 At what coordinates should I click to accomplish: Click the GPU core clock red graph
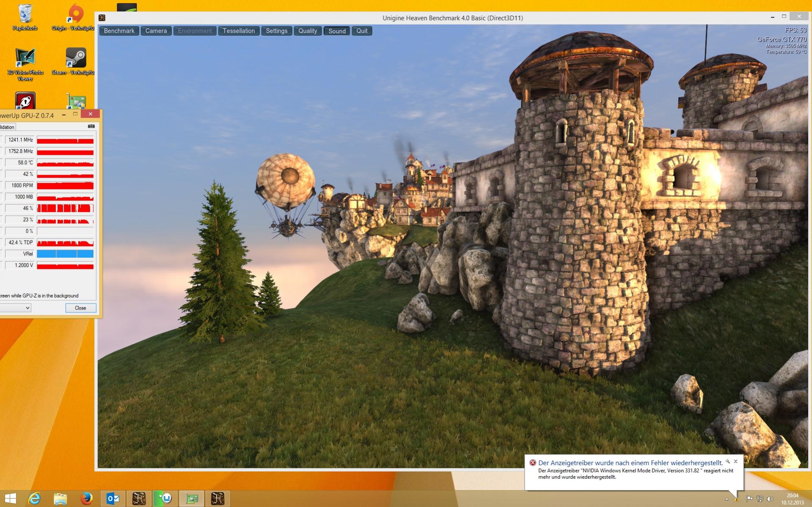(65, 140)
